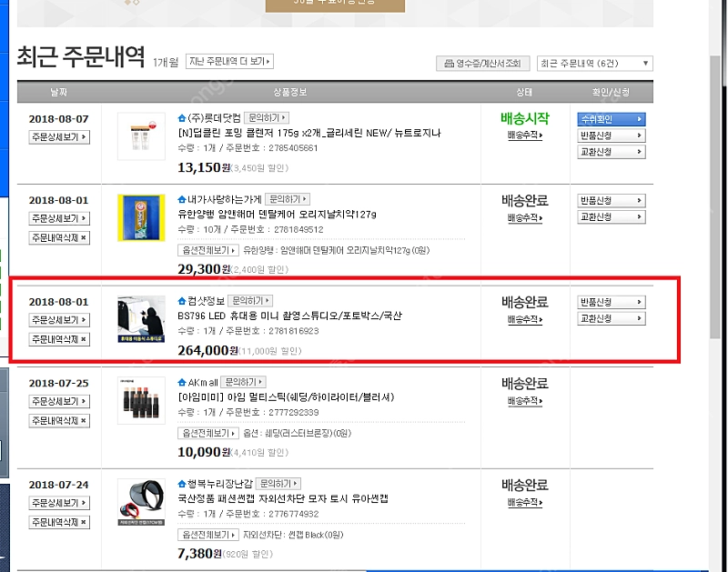Request exchange for the BS796 LED studio order
The height and width of the screenshot is (572, 728).
click(x=611, y=318)
